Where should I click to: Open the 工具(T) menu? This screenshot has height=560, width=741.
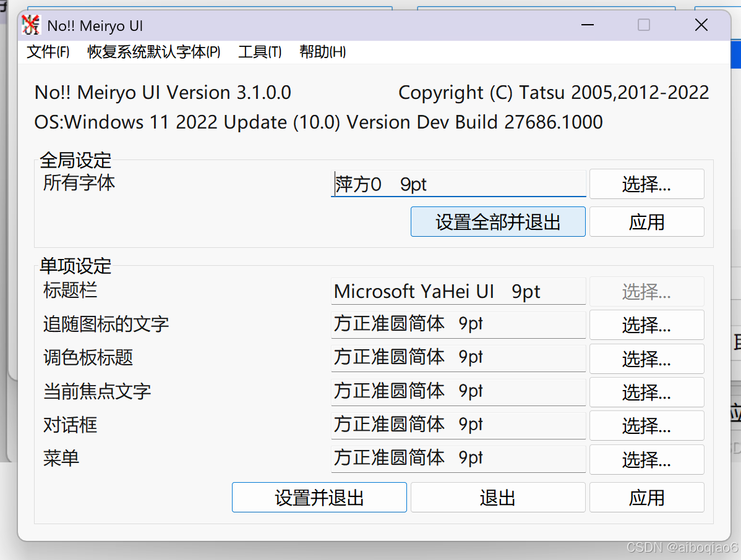260,52
